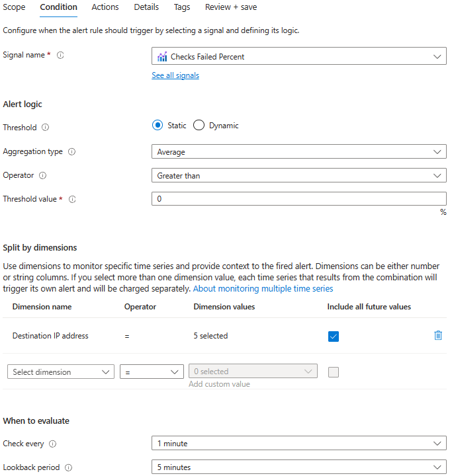Delete the Destination IP address dimension
Image resolution: width=452 pixels, height=476 pixels.
(x=437, y=335)
